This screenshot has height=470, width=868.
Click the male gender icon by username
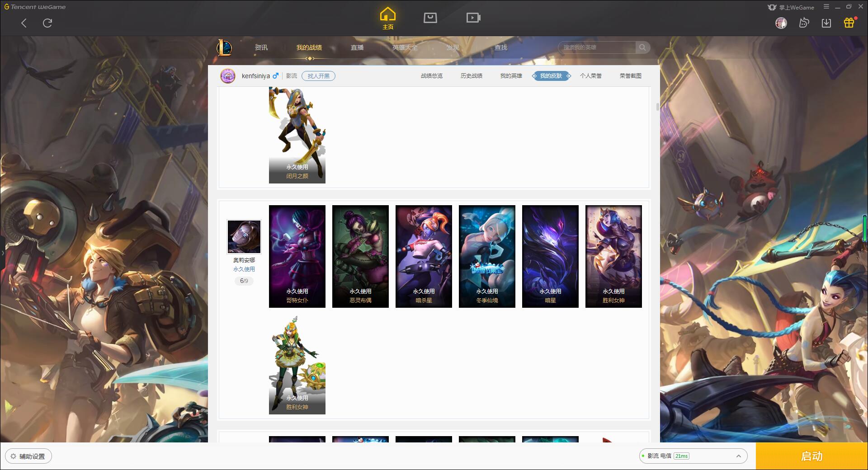275,76
